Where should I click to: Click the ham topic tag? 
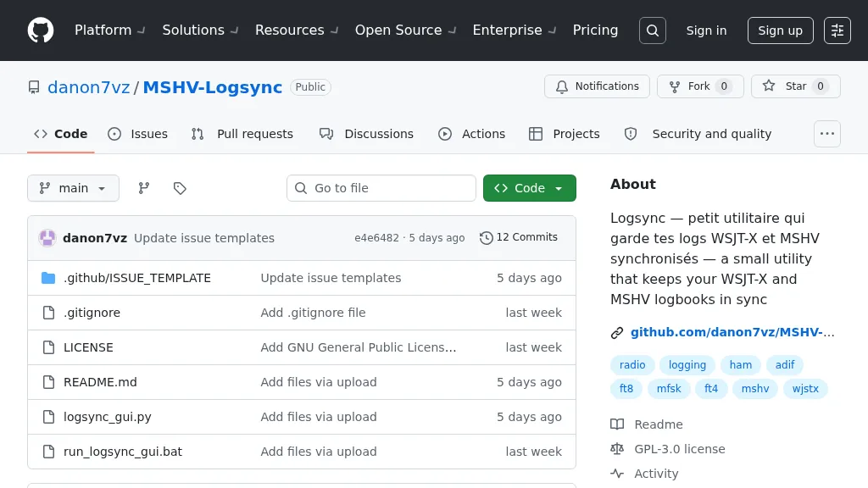coord(740,365)
